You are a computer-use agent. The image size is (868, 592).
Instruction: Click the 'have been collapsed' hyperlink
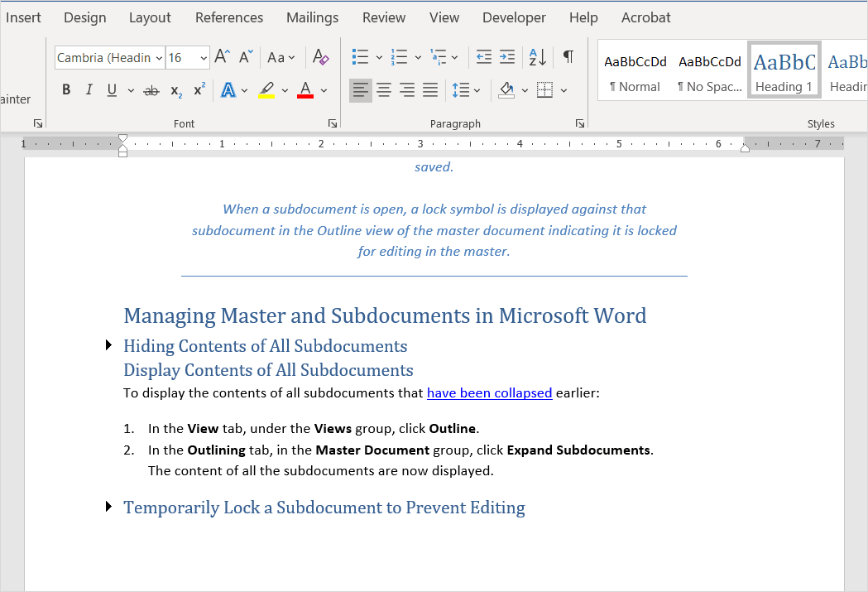[489, 392]
